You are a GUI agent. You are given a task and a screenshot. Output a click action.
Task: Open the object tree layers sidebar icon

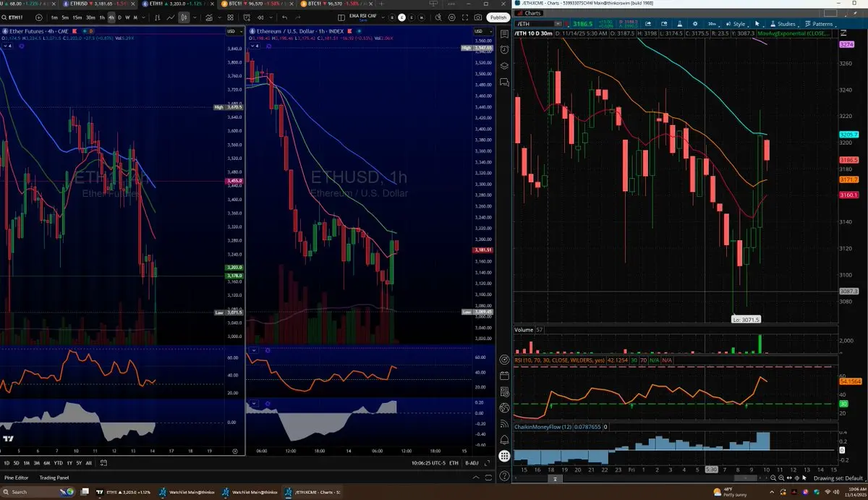504,65
